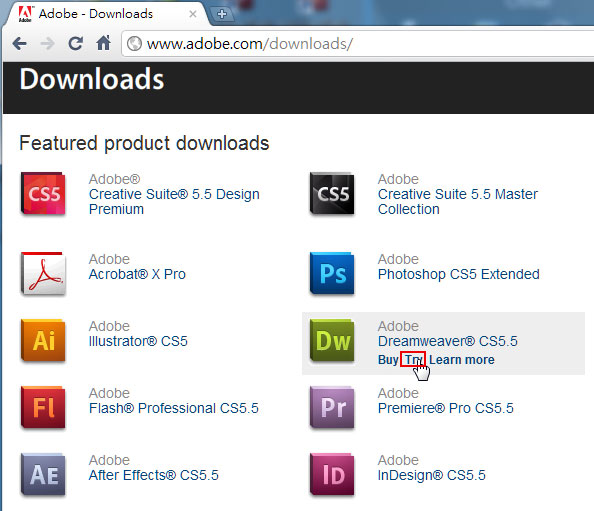The height and width of the screenshot is (511, 594).
Task: Open the Acrobat X Pro link
Action: [137, 274]
